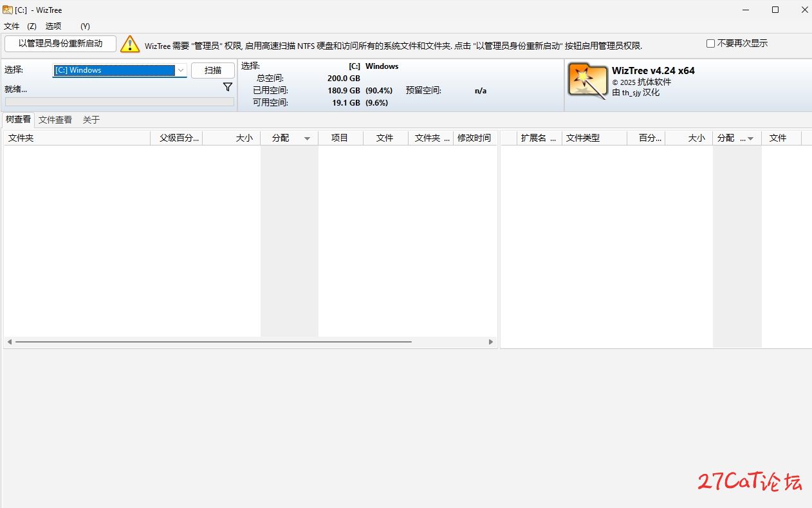Tick the 不要再次显示 checkbox
Screen dimensions: 812x508
coord(711,44)
